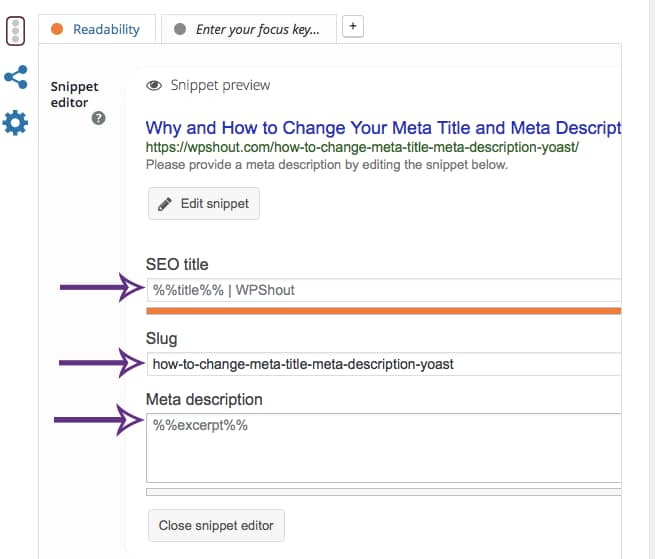Add a new keyword tab with plus button
Viewport: 655px width, 559px height.
(352, 27)
